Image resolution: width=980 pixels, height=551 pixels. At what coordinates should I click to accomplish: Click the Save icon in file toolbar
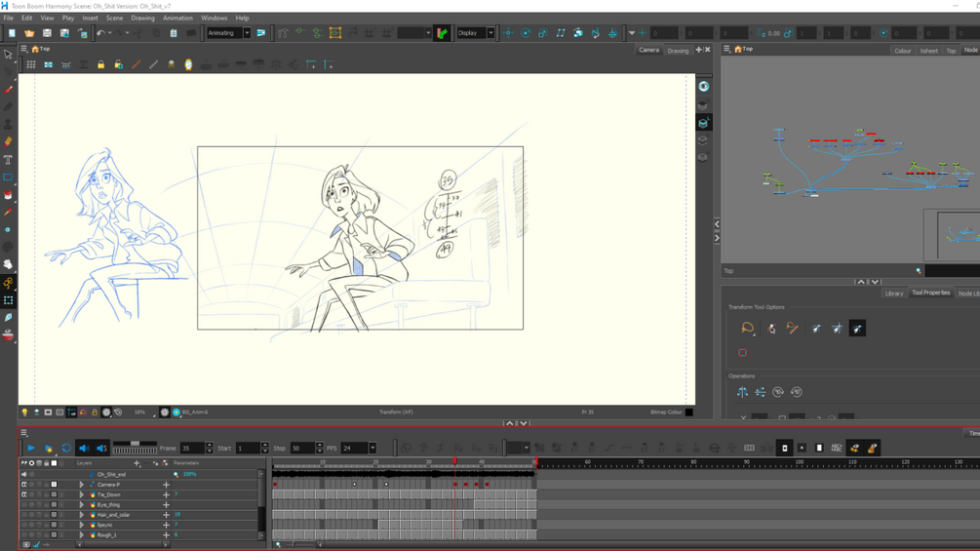click(x=47, y=33)
